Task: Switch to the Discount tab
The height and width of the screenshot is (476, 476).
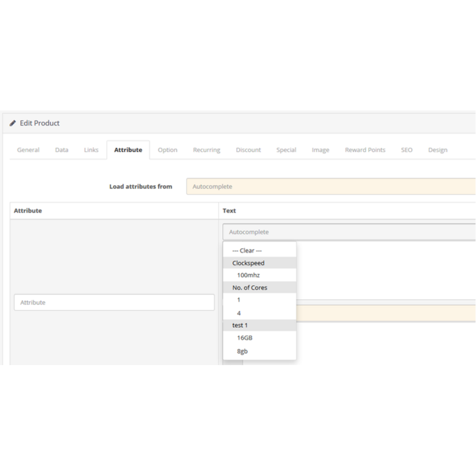Action: (x=248, y=149)
